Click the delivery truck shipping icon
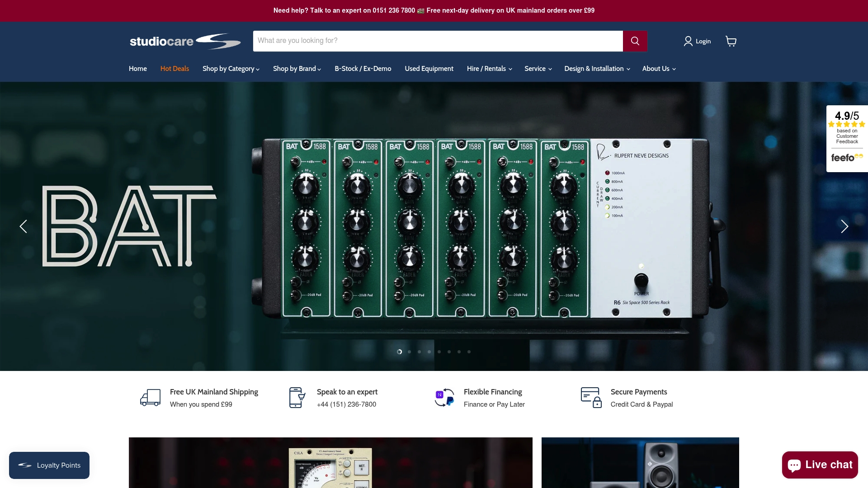868x488 pixels. 150,398
